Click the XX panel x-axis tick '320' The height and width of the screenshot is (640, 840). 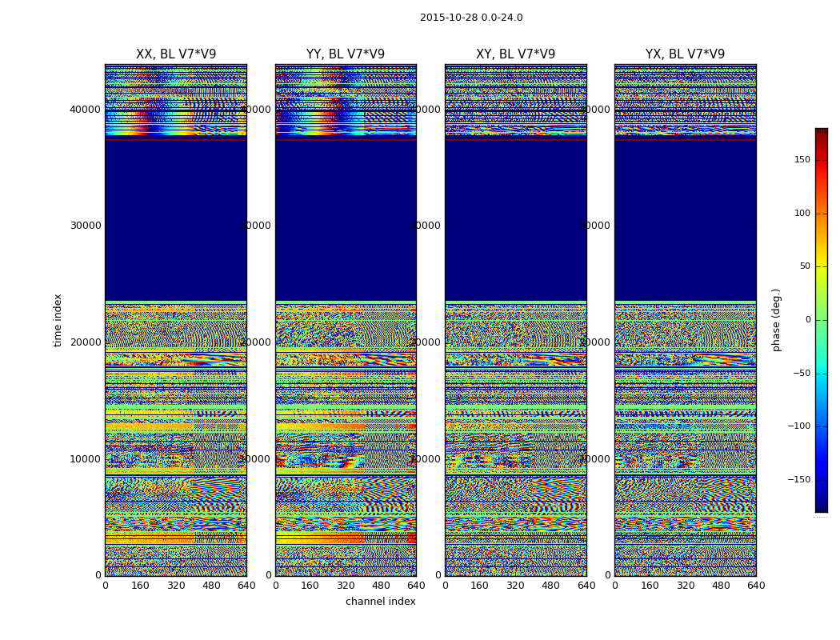(176, 586)
